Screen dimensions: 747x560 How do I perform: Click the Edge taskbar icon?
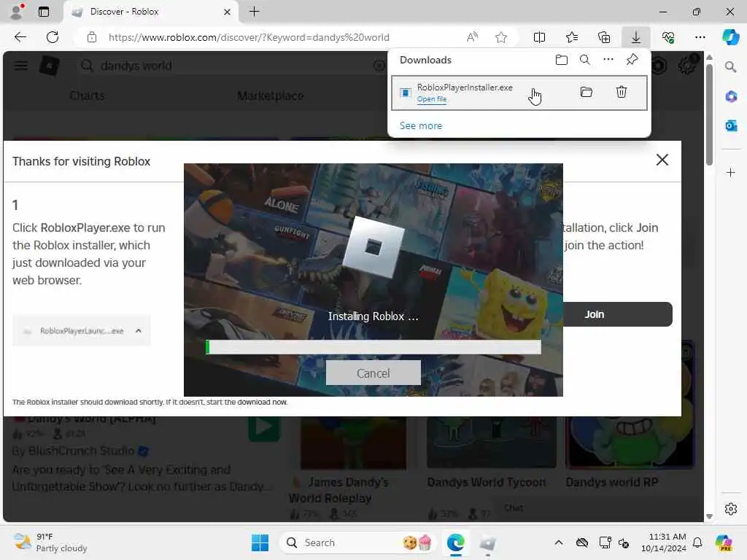click(455, 542)
